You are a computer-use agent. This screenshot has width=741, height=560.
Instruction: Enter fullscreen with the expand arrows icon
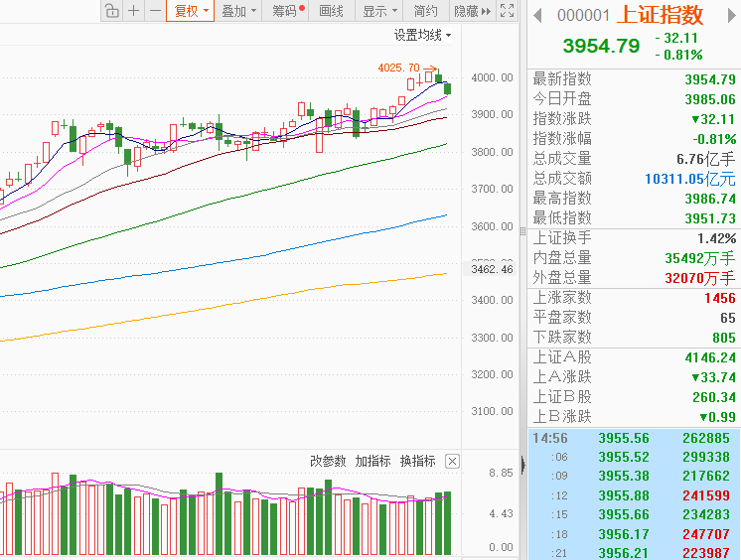pyautogui.click(x=507, y=11)
